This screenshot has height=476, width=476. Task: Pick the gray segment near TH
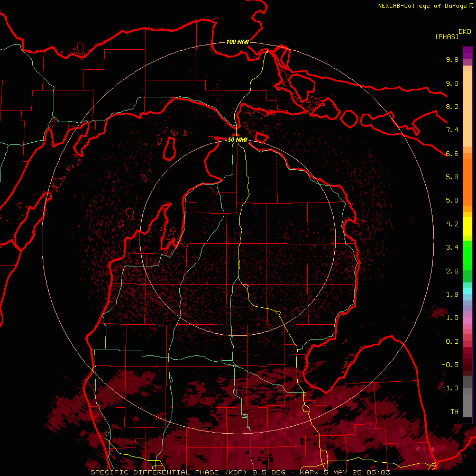coord(467,407)
